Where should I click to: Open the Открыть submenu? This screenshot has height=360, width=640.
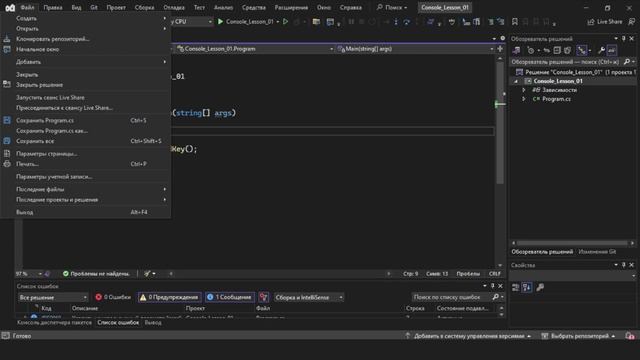tap(85, 29)
